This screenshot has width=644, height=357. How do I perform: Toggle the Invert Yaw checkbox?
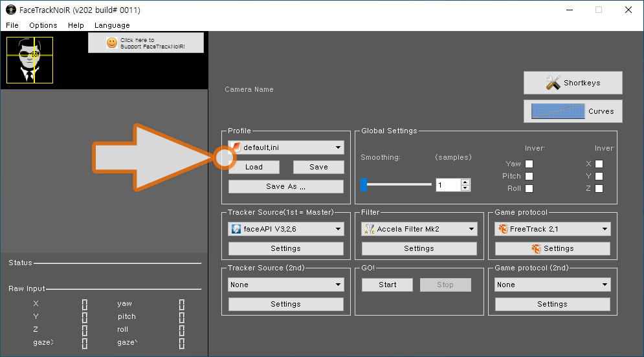529,164
